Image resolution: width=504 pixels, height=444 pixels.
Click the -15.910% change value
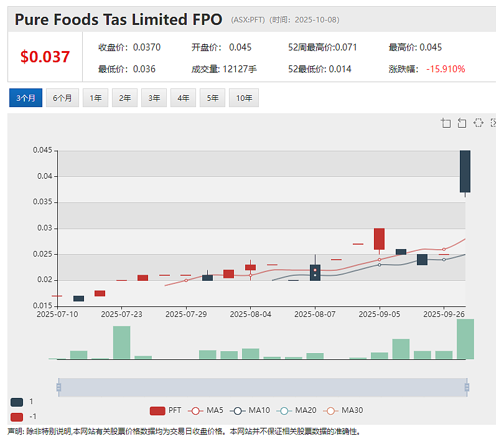click(446, 69)
